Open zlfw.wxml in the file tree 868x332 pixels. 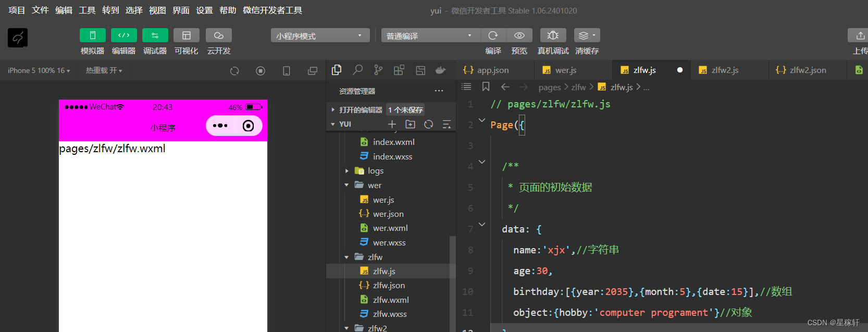(391, 300)
